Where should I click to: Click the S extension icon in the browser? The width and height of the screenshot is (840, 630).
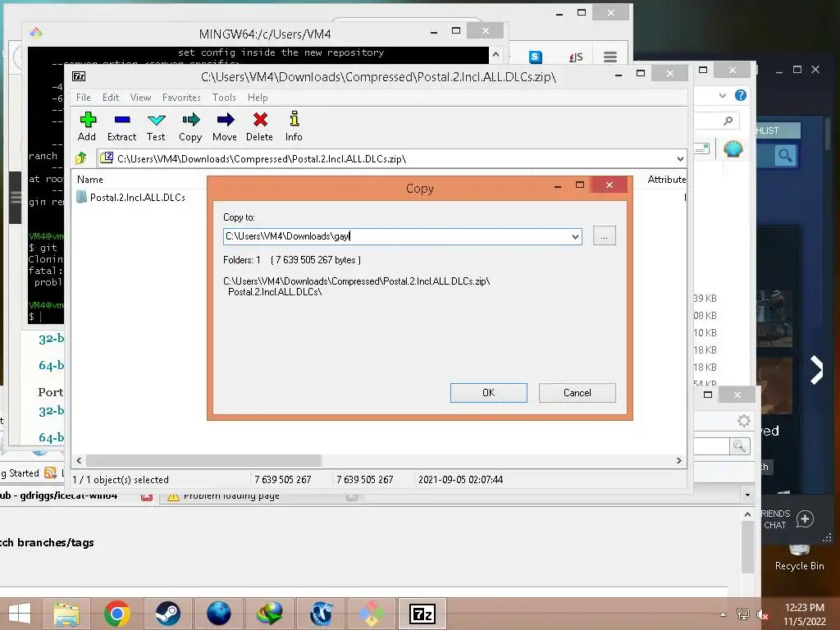[535, 57]
